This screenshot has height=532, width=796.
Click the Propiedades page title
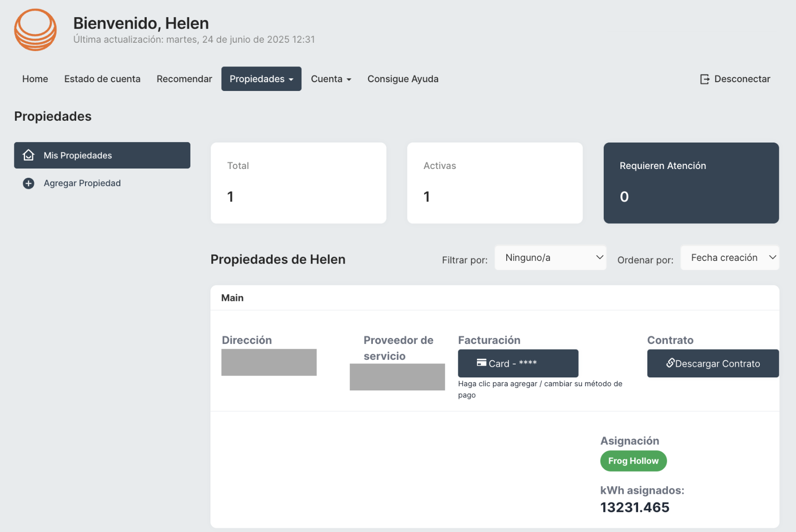tap(53, 117)
